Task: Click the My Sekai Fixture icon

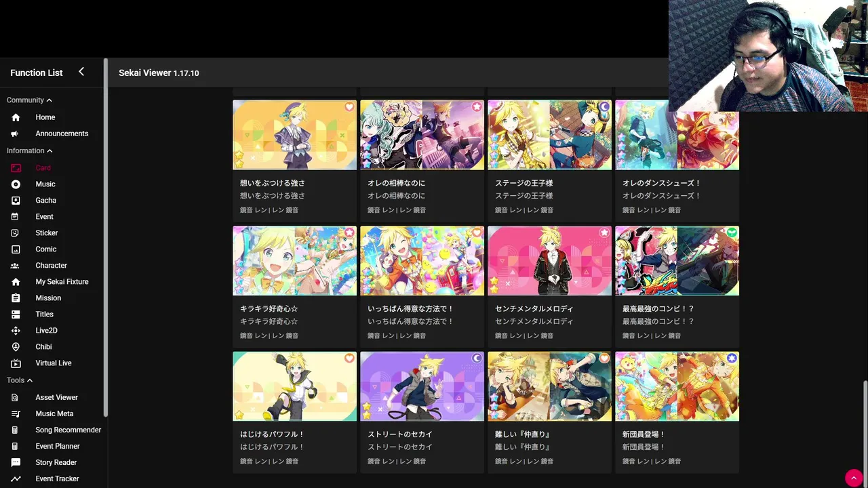Action: coord(16,281)
